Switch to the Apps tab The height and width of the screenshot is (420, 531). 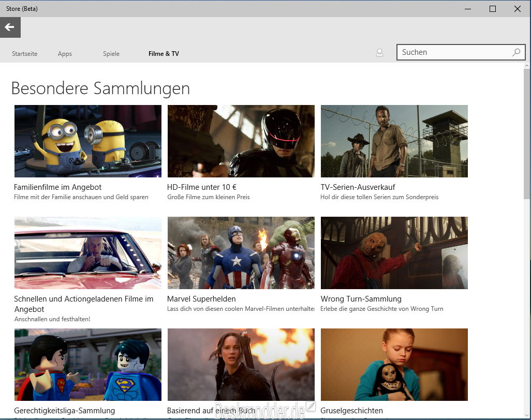pos(65,53)
